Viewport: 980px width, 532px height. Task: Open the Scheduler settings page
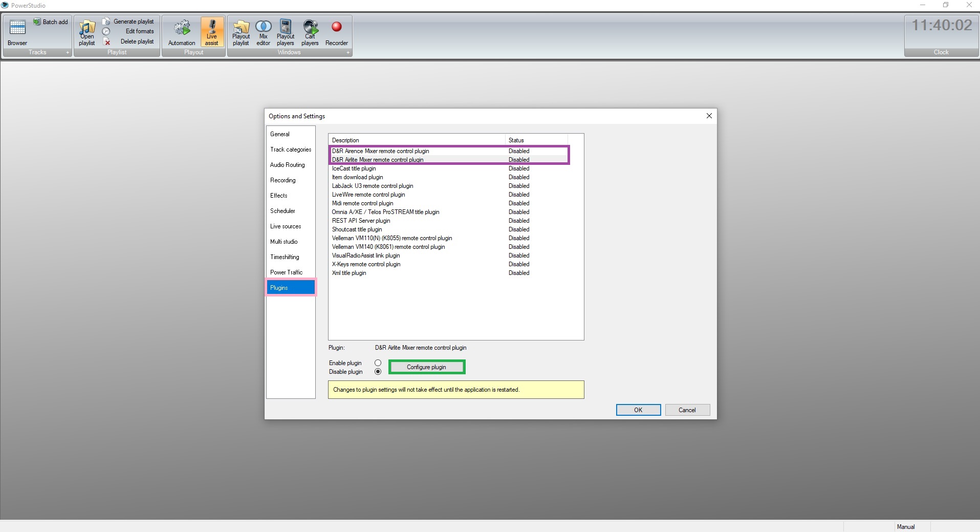(282, 211)
